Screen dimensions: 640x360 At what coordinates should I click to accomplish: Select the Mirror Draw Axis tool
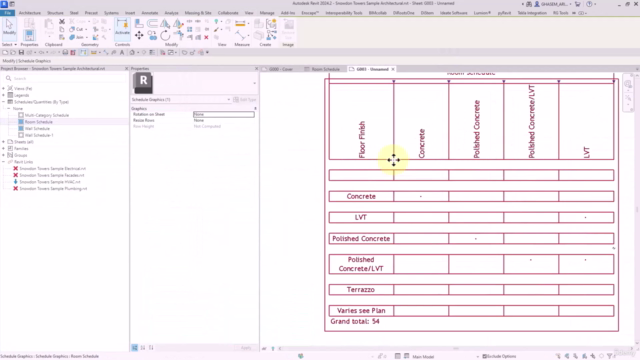pyautogui.click(x=178, y=23)
